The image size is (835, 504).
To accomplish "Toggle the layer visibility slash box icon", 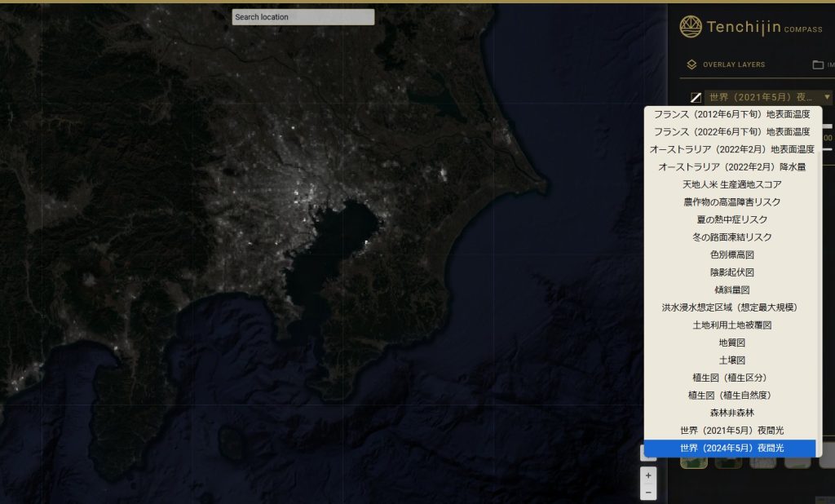I will point(696,98).
